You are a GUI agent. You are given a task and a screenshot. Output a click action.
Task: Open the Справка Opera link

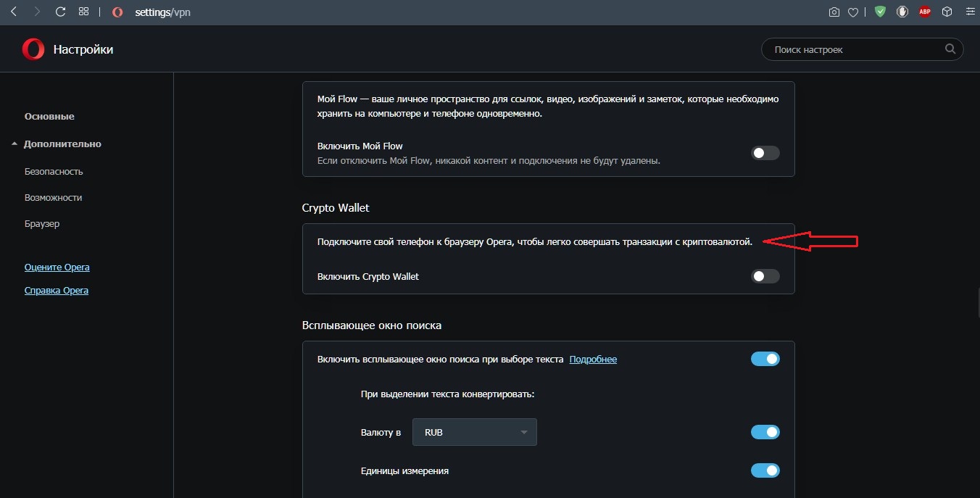click(57, 290)
